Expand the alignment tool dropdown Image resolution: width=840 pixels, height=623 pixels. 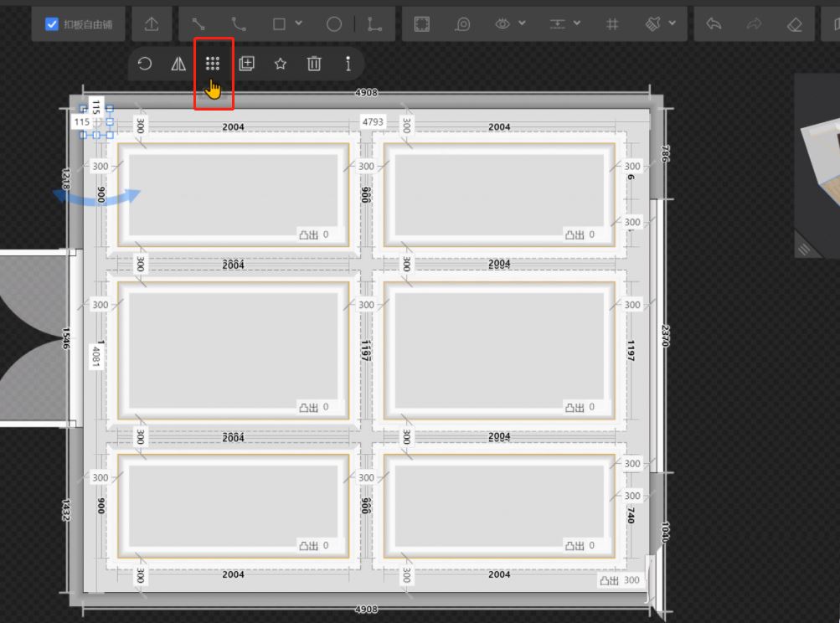564,24
